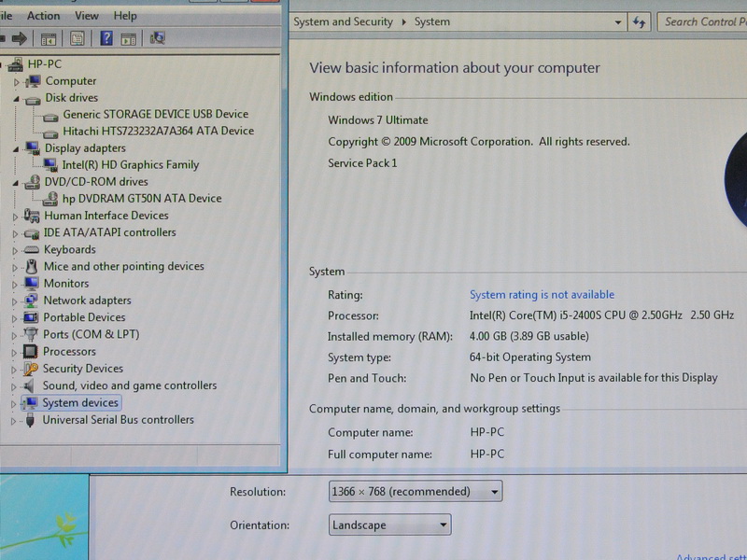This screenshot has width=747, height=560.
Task: Click the Network adapters category icon
Action: tap(31, 301)
